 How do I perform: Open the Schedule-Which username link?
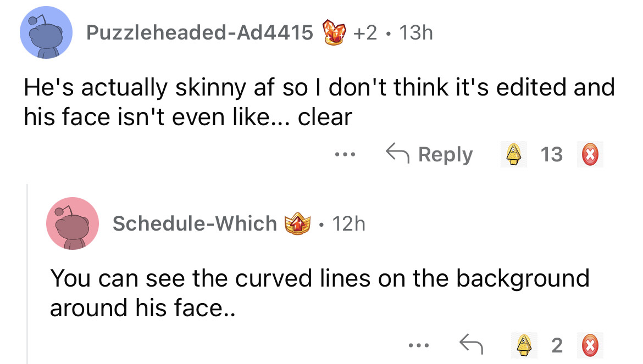pyautogui.click(x=195, y=223)
